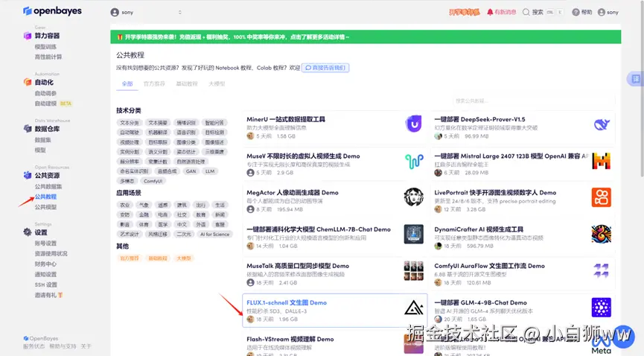The image size is (644, 356).
Task: Click the MegActor face thumbnail
Action: [x=414, y=197]
